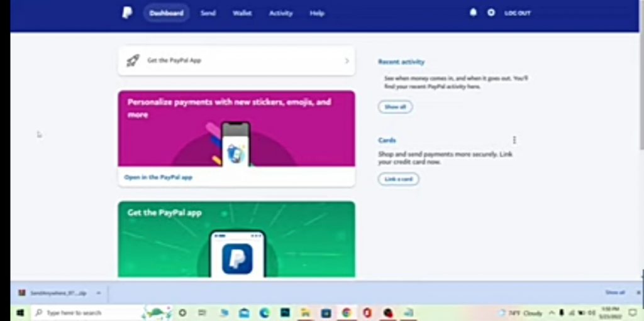Viewport: 644px width, 321px height.
Task: Click Show all in the downloads bar
Action: [615, 293]
